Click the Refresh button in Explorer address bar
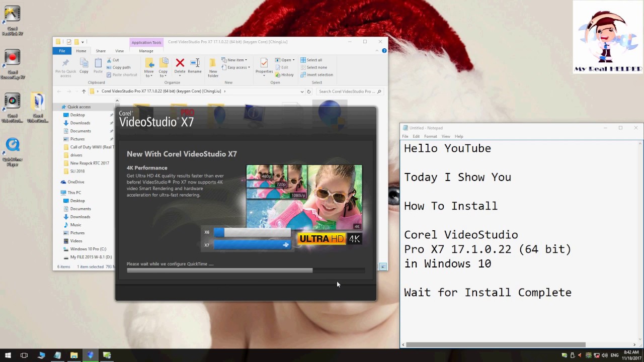 [x=309, y=92]
